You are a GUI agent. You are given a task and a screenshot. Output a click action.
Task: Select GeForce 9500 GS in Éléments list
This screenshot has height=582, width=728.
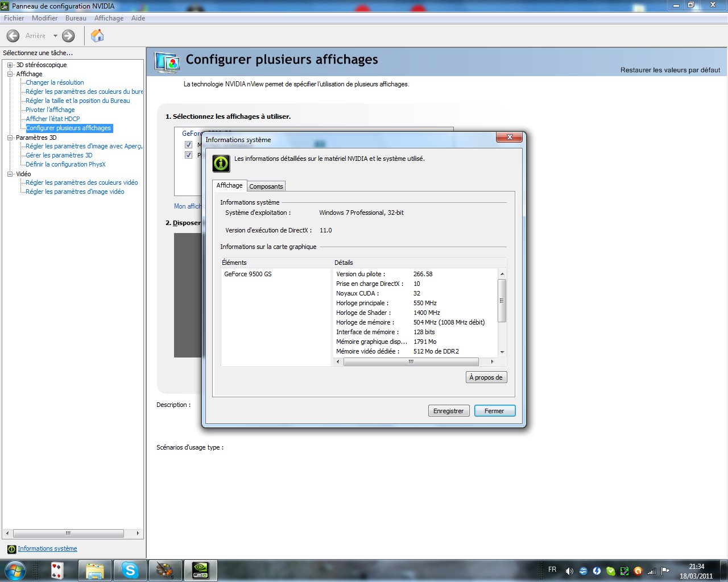point(248,274)
